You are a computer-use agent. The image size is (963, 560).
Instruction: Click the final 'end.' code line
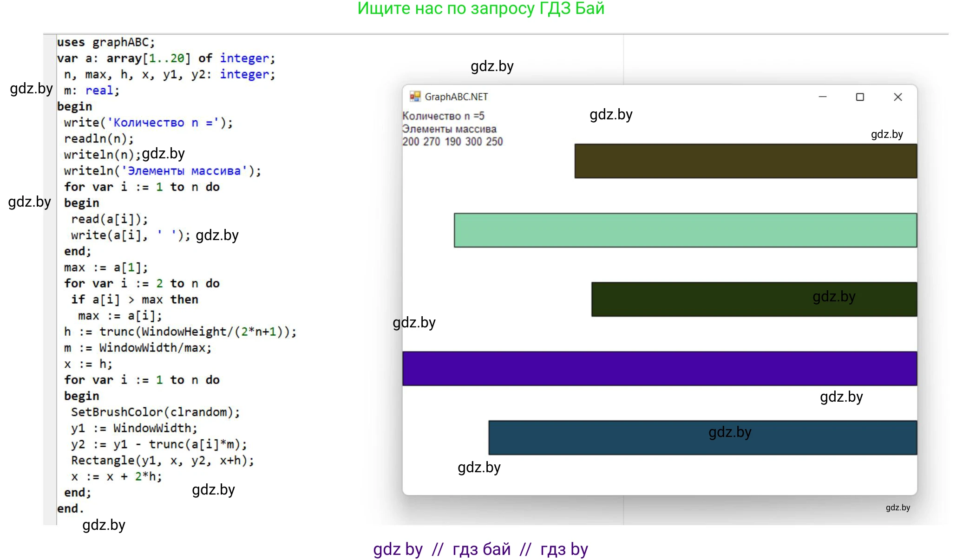pyautogui.click(x=70, y=508)
